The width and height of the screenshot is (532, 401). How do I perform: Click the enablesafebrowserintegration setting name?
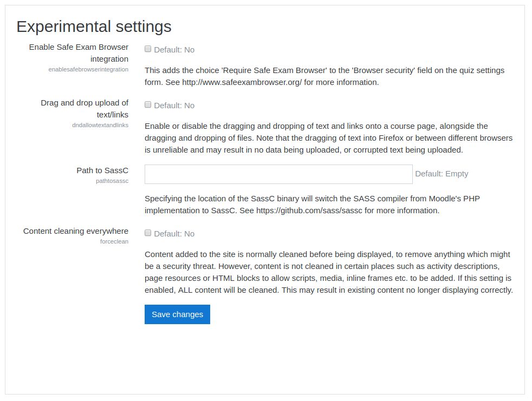click(x=88, y=69)
